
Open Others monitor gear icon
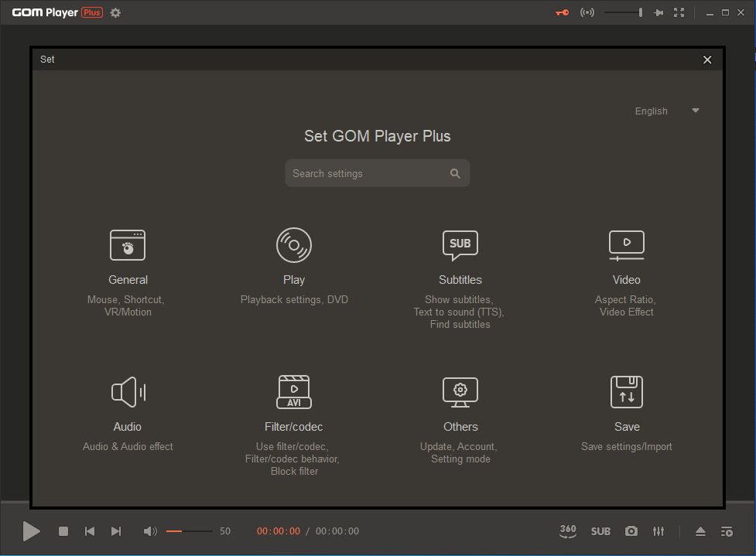click(460, 392)
